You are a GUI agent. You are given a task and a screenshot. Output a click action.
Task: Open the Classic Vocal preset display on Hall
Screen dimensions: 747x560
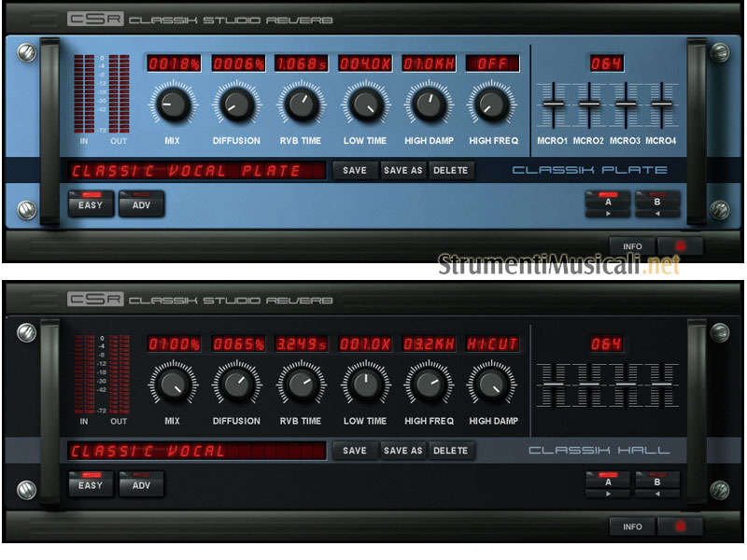[x=196, y=451]
